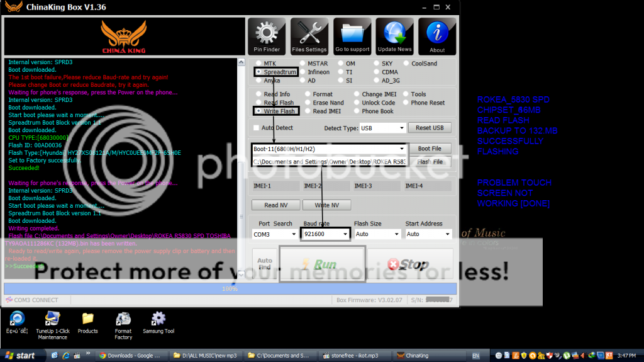Click the flash file path field
Screen dimensions: 644x362
330,162
